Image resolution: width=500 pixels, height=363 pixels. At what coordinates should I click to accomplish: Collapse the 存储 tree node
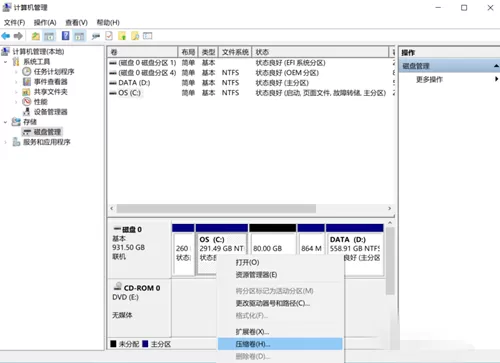tap(5, 122)
